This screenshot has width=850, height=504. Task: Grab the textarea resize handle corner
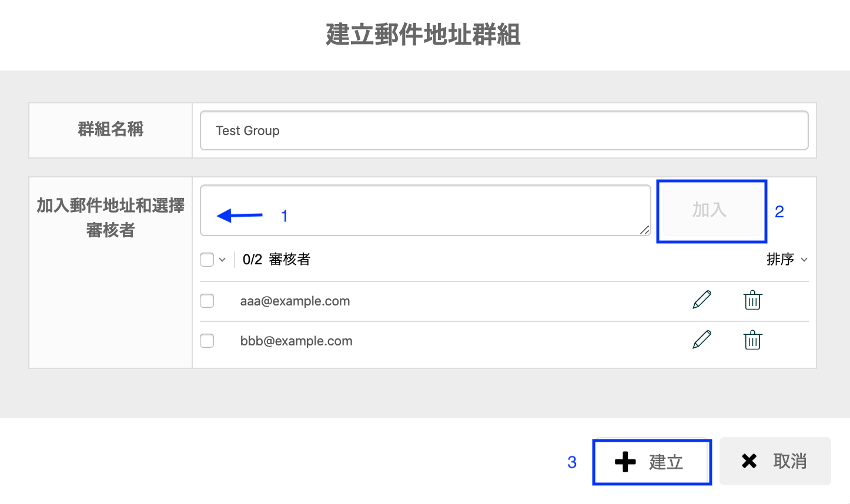click(x=645, y=230)
